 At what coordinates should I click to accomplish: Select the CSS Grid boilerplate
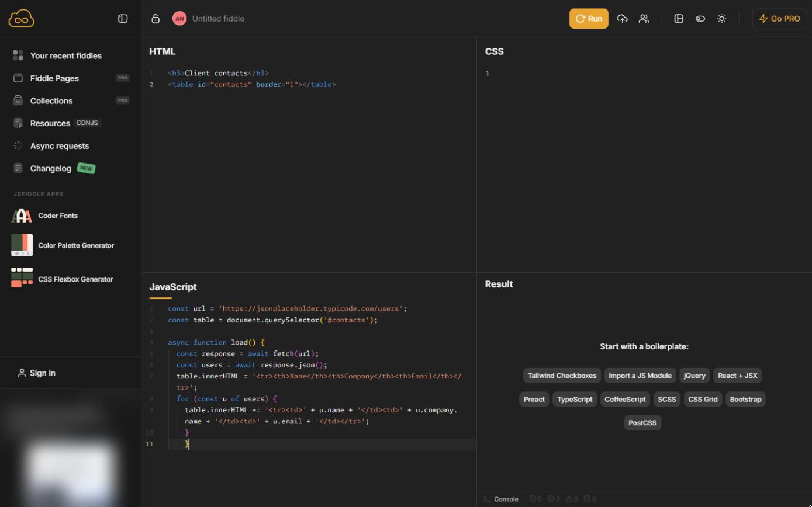tap(703, 400)
